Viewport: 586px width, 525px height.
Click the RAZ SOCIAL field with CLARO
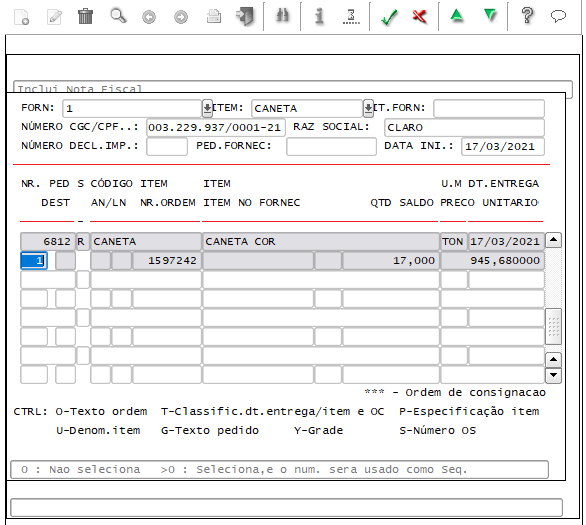[464, 127]
